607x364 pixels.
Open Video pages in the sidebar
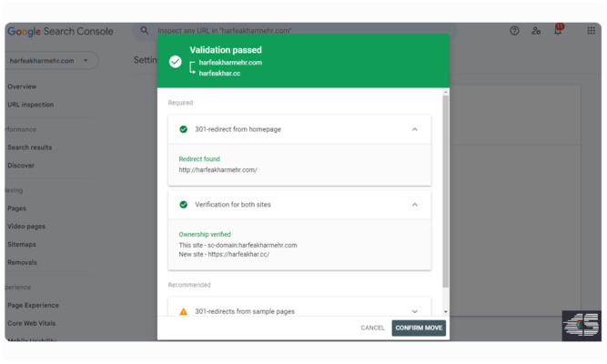pyautogui.click(x=26, y=227)
